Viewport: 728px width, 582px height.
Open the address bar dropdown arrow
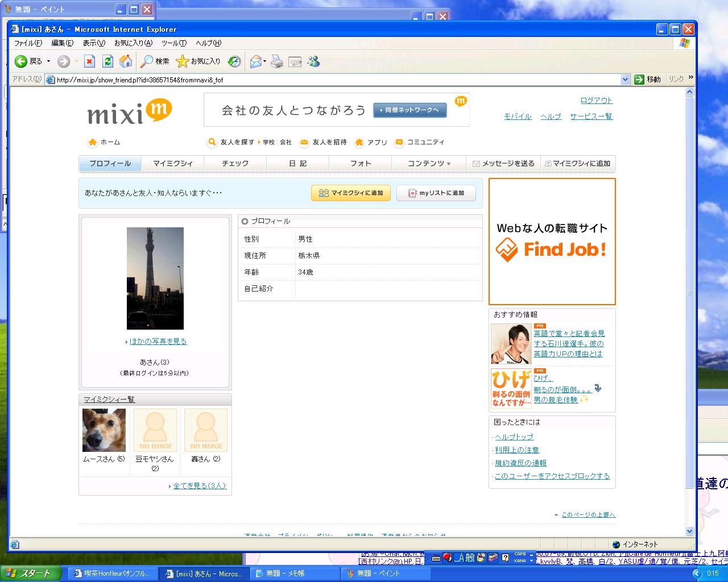[625, 80]
